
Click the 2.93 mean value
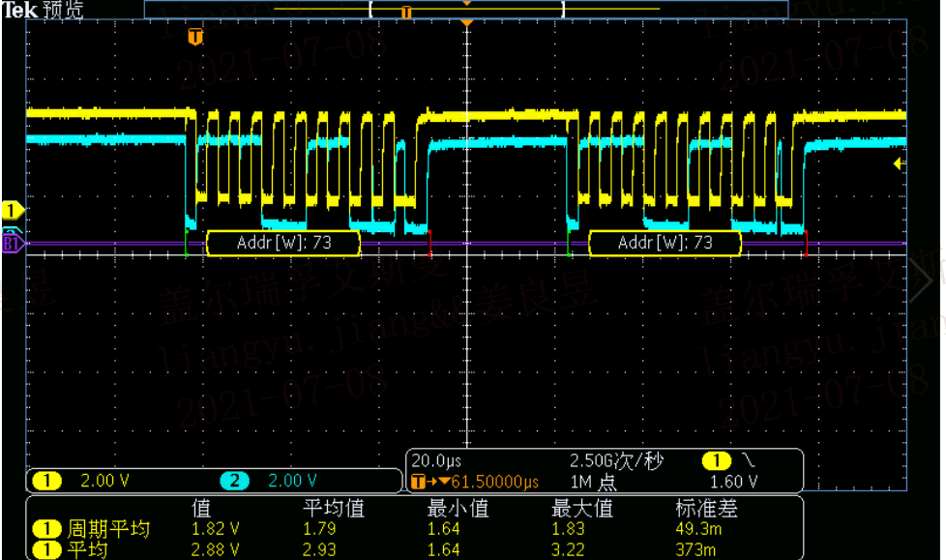pyautogui.click(x=319, y=549)
